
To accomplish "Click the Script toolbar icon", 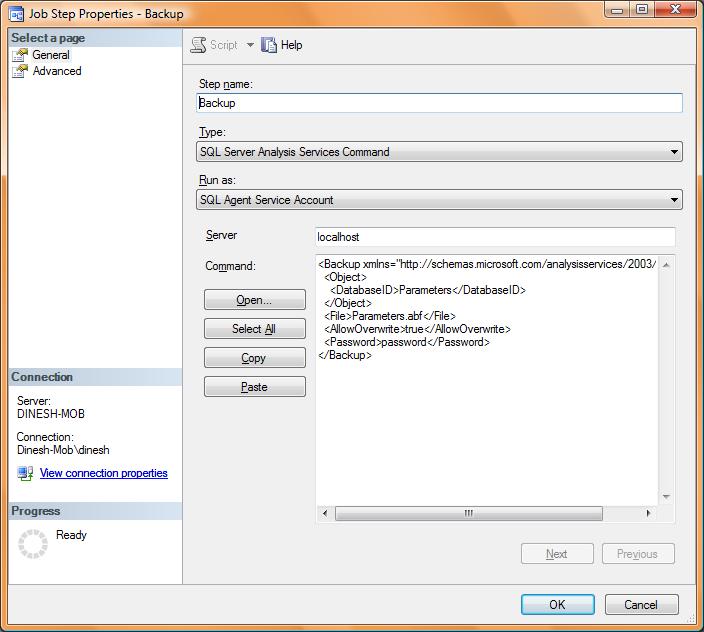I will coord(198,45).
